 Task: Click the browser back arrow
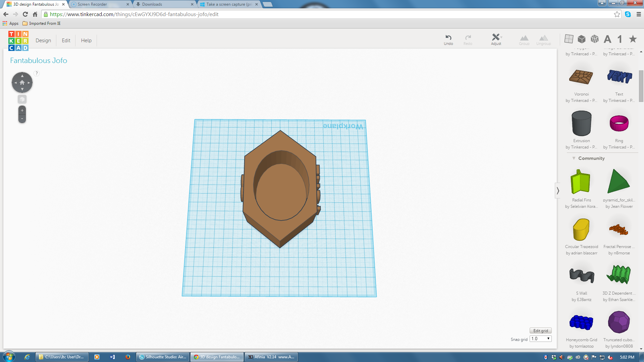[x=6, y=14]
